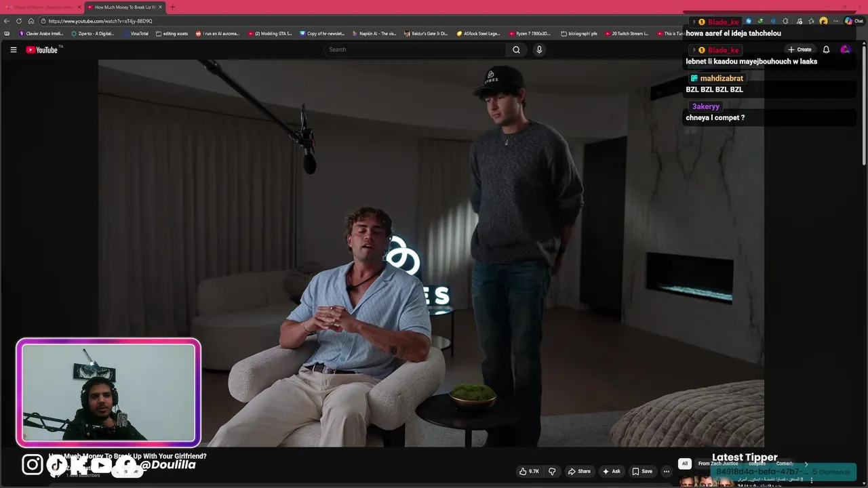This screenshot has height=488, width=868.
Task: Go back in the browser
Action: (7, 21)
